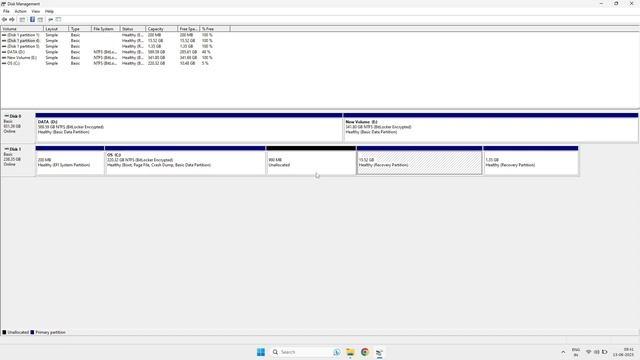Click the battery icon in system tray
Screen dimensions: 640x360
pos(604,352)
